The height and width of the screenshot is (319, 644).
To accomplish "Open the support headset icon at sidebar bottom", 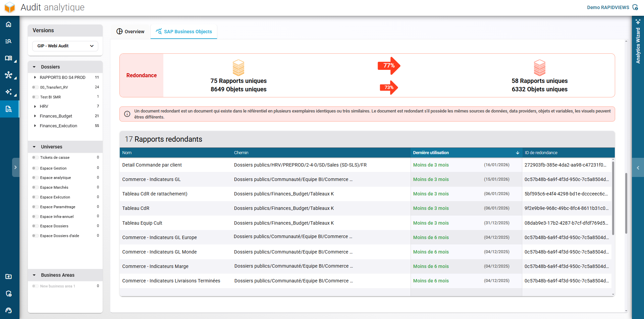I will pos(9,310).
